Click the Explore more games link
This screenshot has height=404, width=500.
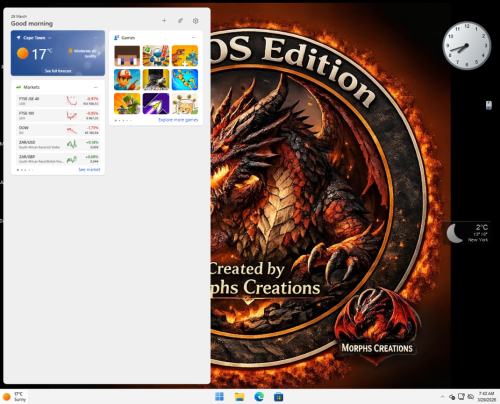click(x=178, y=120)
